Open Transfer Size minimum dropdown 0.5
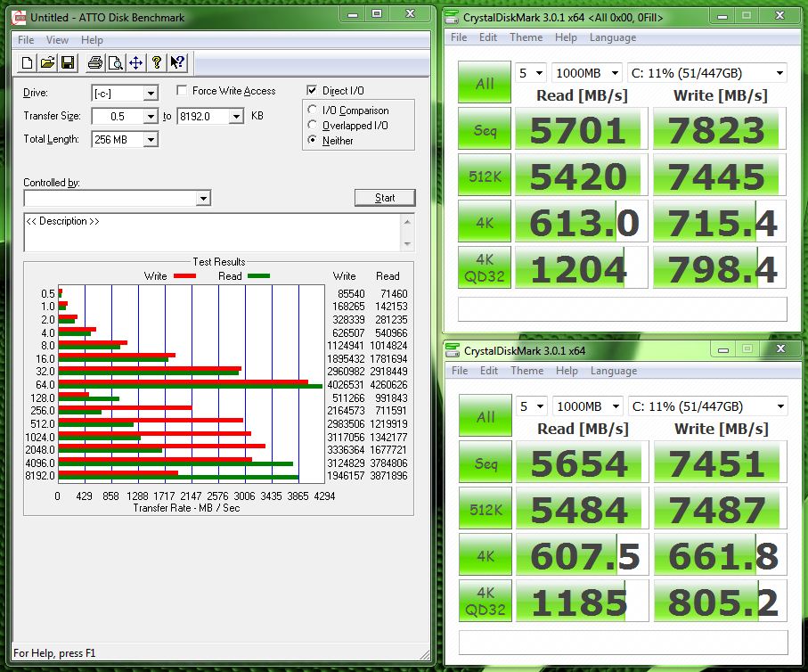The width and height of the screenshot is (808, 672). [x=151, y=117]
